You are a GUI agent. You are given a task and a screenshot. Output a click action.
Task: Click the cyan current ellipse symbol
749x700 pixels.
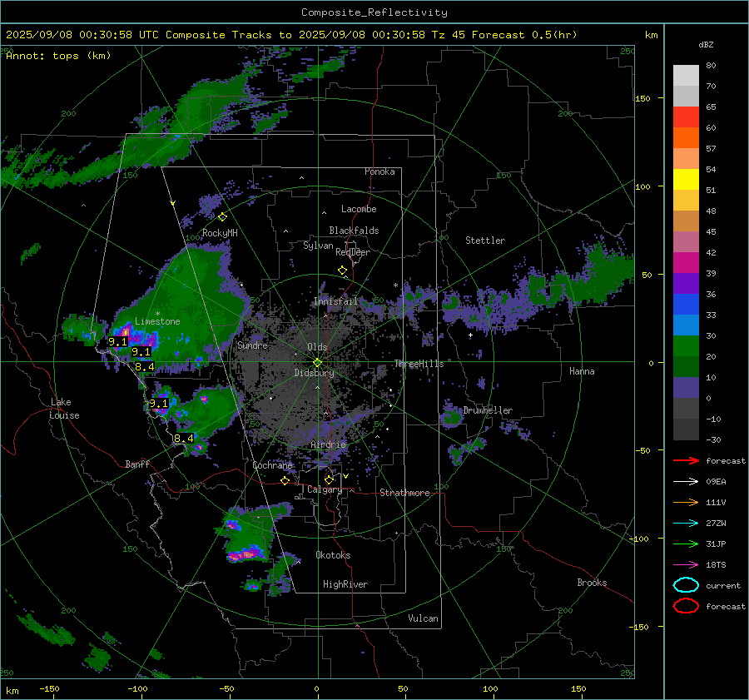point(686,585)
